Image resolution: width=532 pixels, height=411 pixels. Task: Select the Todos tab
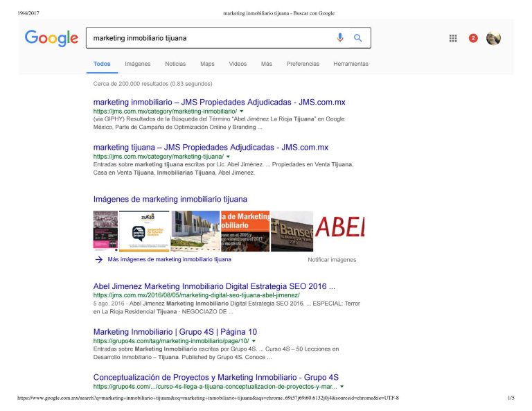[x=102, y=64]
